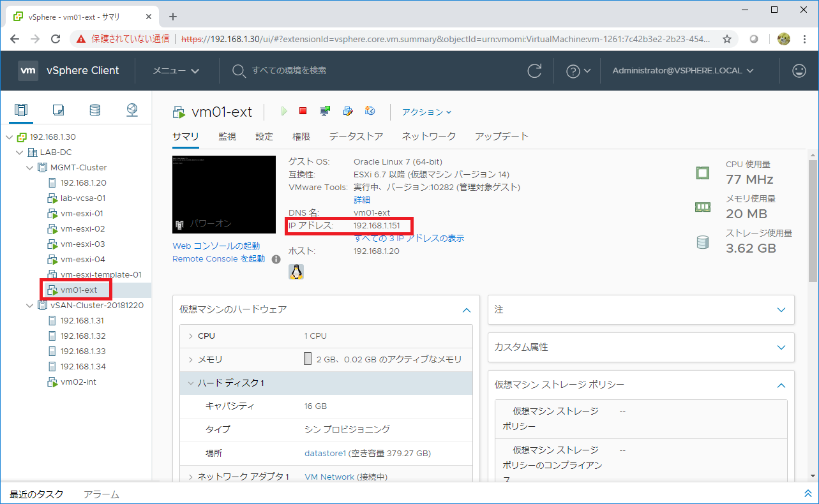Image resolution: width=819 pixels, height=504 pixels.
Task: Open the VMs and Templates inventory view
Action: [58, 110]
